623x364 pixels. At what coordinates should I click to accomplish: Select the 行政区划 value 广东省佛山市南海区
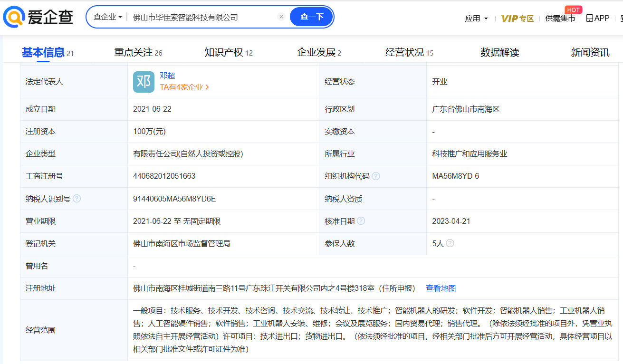pyautogui.click(x=466, y=109)
